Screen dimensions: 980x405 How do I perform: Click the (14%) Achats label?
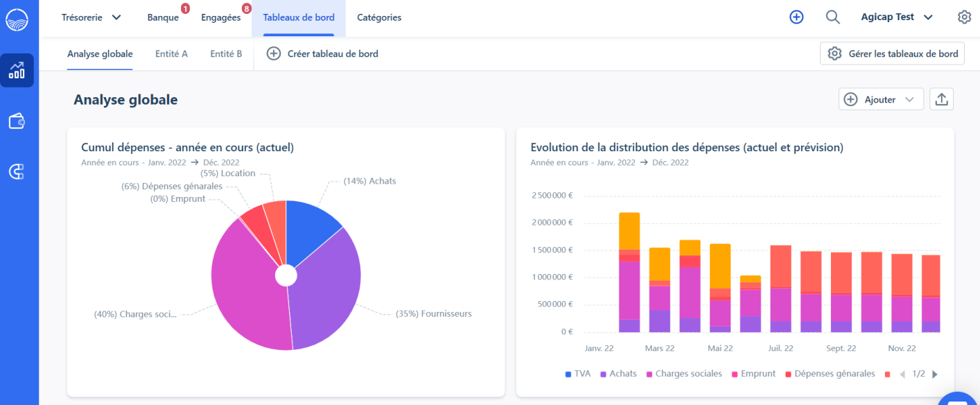tap(370, 181)
